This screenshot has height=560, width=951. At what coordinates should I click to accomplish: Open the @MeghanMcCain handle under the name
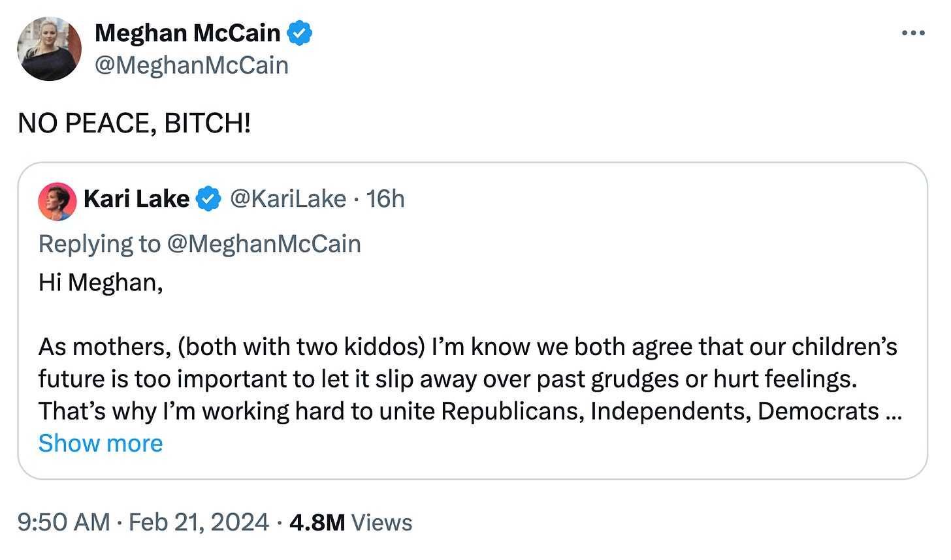pyautogui.click(x=191, y=65)
